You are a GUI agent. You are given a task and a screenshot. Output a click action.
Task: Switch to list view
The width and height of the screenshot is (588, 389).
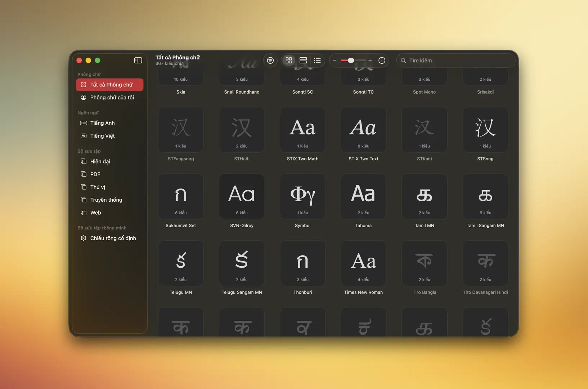317,61
